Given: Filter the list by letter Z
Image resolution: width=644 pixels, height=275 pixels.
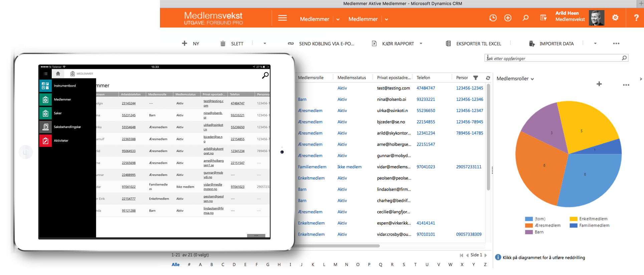Looking at the screenshot, I should (x=485, y=265).
